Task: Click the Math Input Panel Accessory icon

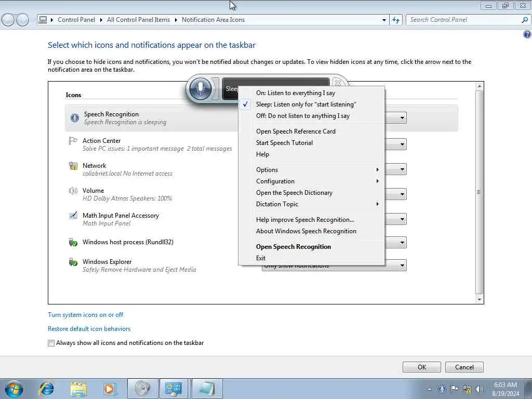Action: pyautogui.click(x=73, y=216)
